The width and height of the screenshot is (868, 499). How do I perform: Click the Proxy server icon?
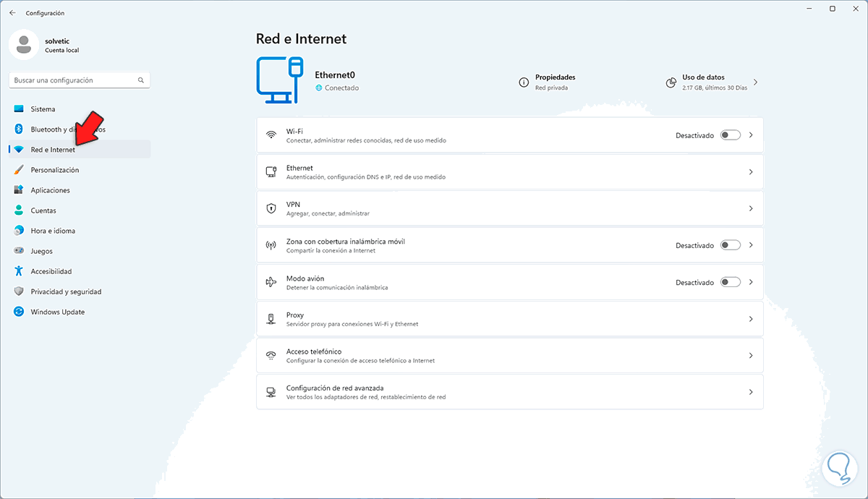[271, 319]
